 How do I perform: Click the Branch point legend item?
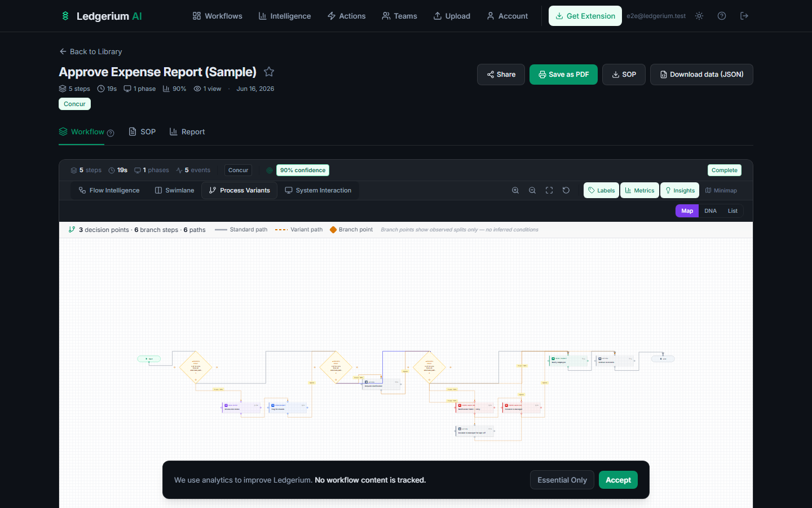[351, 230]
